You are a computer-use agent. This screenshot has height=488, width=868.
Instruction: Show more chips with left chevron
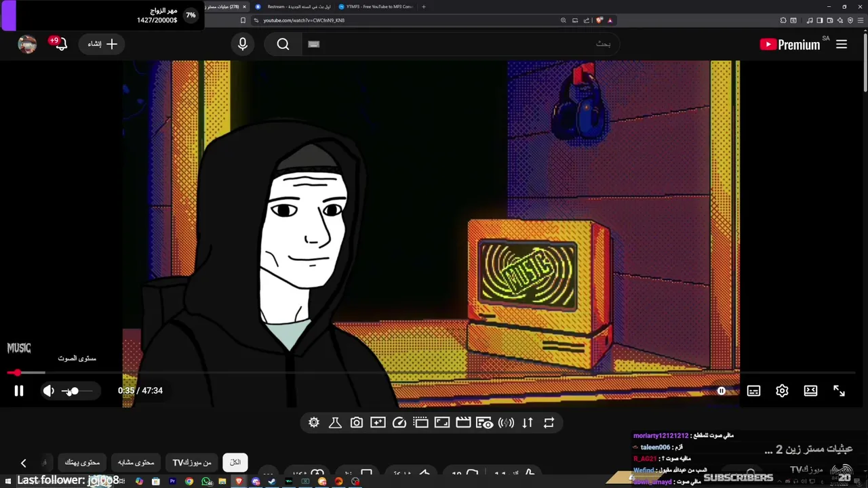[23, 463]
